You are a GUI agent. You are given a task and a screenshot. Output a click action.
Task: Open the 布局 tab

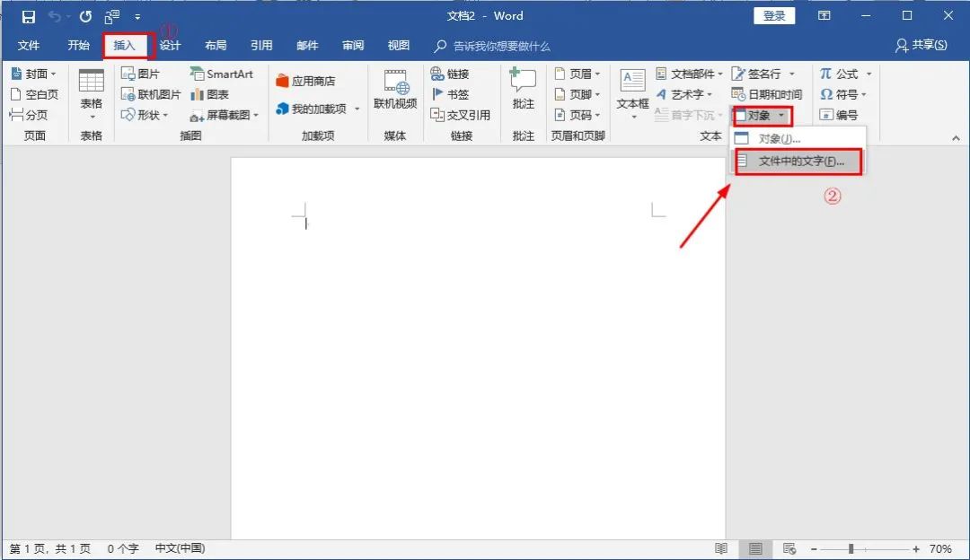(x=216, y=46)
